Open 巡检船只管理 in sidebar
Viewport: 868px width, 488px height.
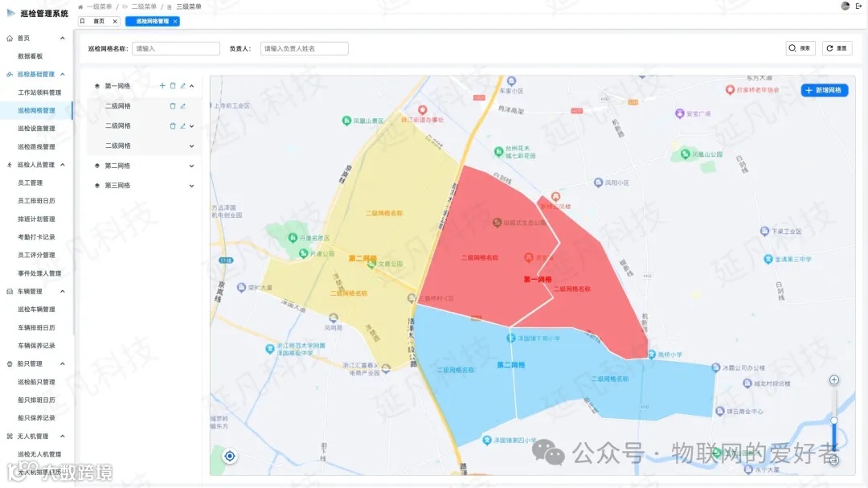tap(36, 382)
